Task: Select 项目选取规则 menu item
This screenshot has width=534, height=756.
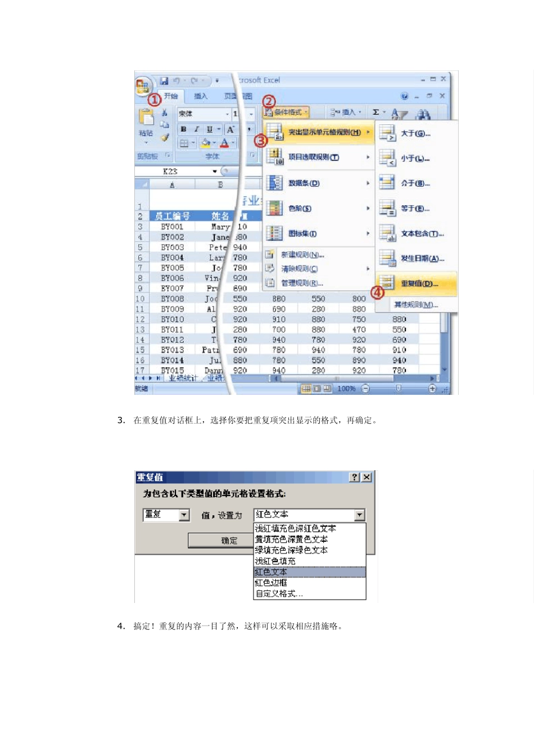Action: point(319,157)
